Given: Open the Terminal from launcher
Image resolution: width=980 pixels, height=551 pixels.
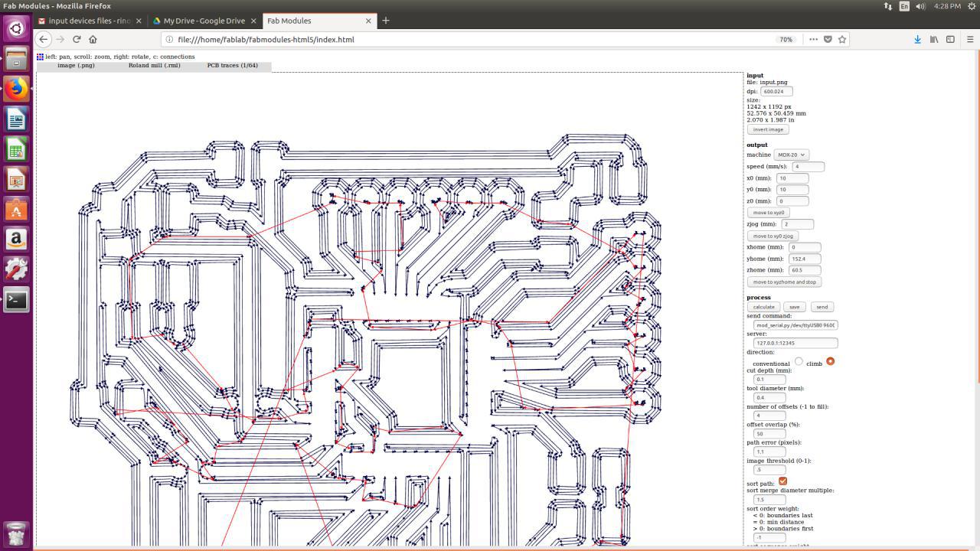Looking at the screenshot, I should click(x=16, y=299).
